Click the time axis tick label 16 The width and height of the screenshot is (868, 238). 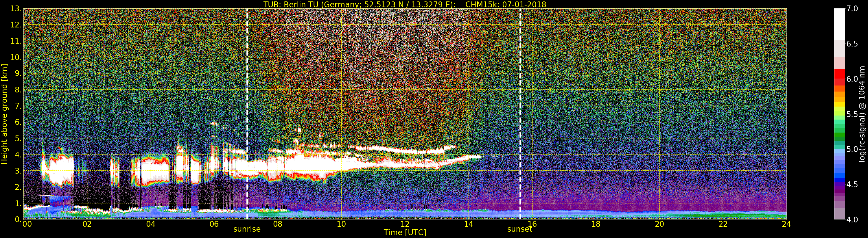(532, 224)
